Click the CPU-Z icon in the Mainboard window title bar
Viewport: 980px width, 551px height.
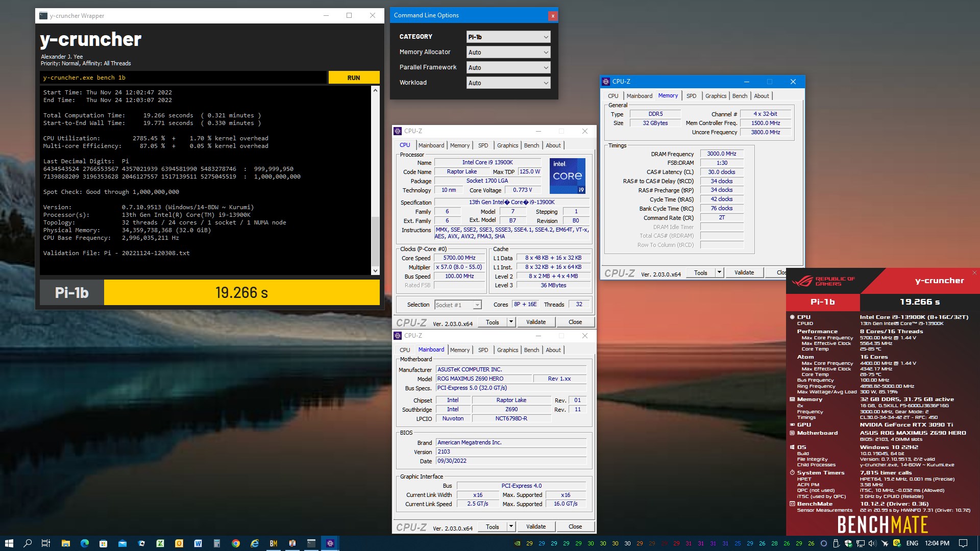click(x=398, y=336)
